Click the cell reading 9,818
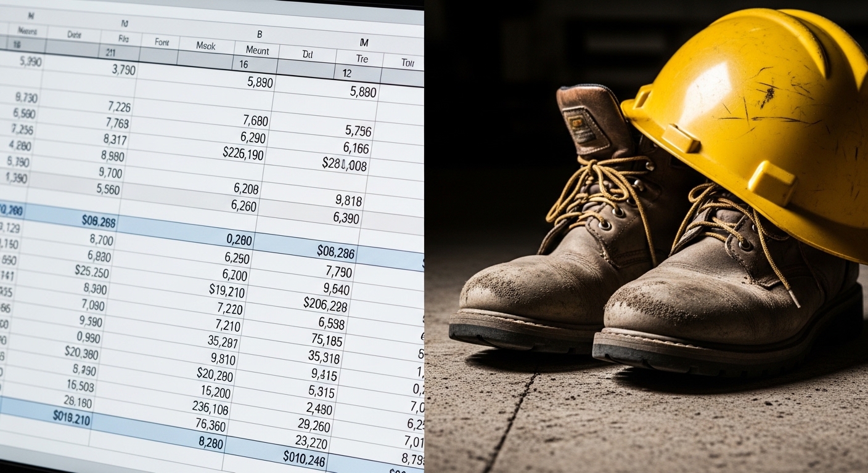Screen dimensions: 868x473 (348, 200)
